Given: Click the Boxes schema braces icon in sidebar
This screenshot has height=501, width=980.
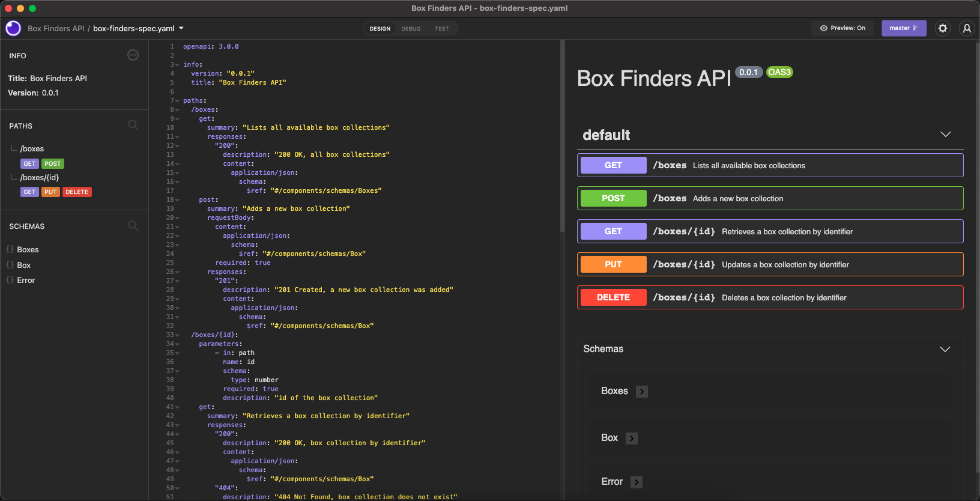Looking at the screenshot, I should [x=10, y=249].
